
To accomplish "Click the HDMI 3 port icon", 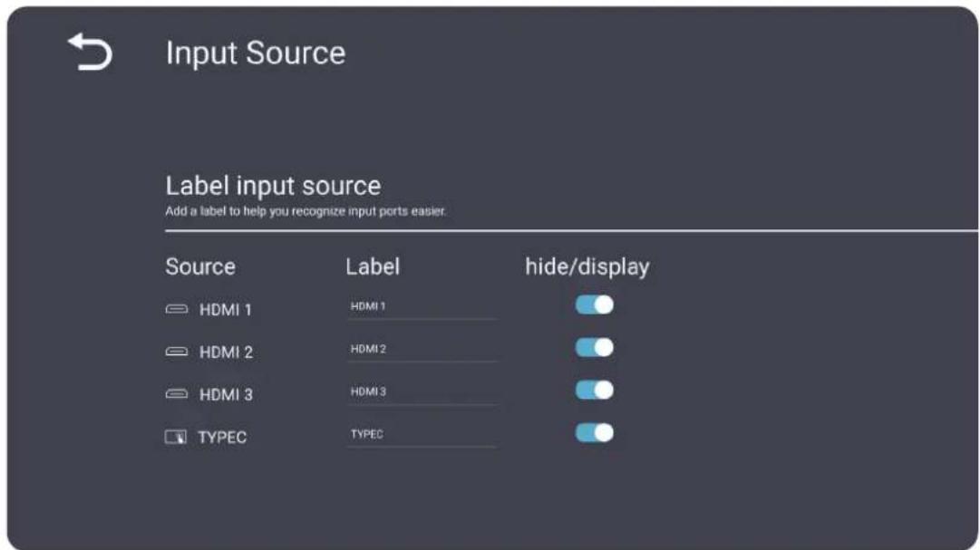I will click(176, 394).
